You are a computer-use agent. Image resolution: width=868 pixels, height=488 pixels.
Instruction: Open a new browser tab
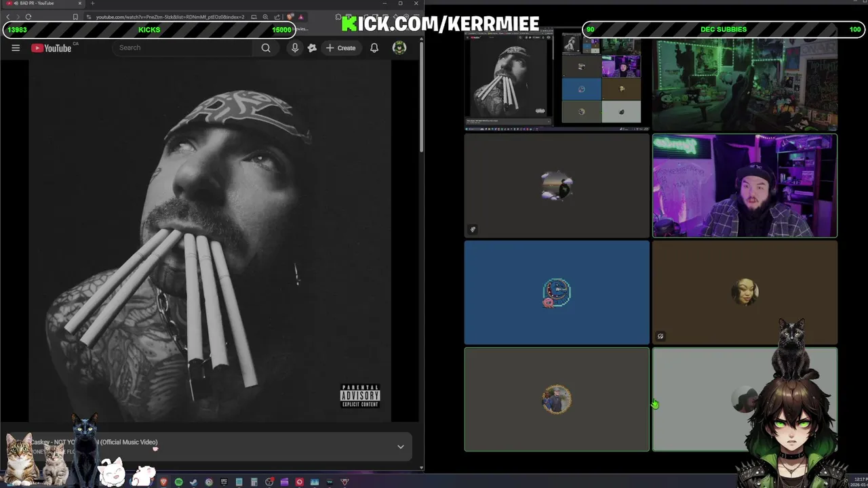point(92,3)
